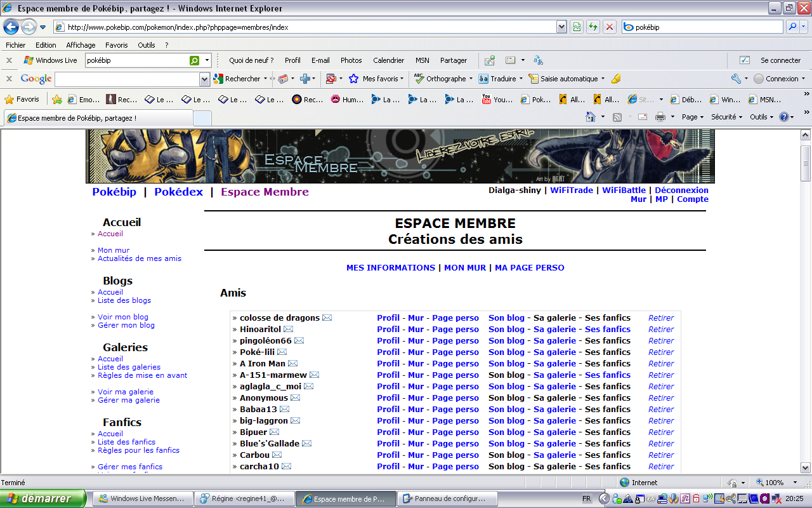Open Sa galerie for Poké-lili

click(554, 352)
